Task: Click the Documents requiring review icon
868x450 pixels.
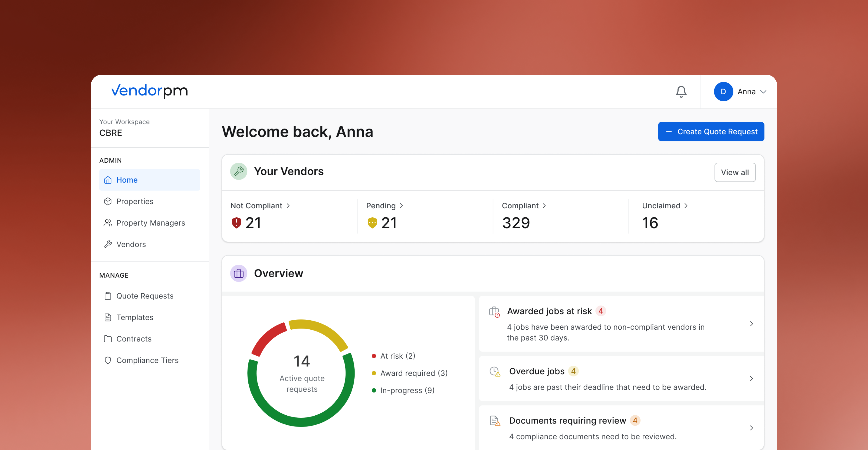Action: [x=495, y=421]
